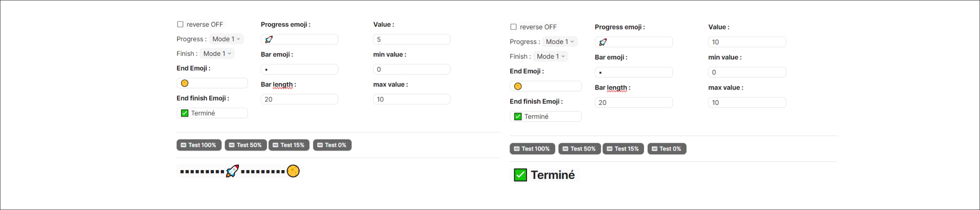Click the Test 100% button on the left
The height and width of the screenshot is (210, 980).
tap(198, 145)
